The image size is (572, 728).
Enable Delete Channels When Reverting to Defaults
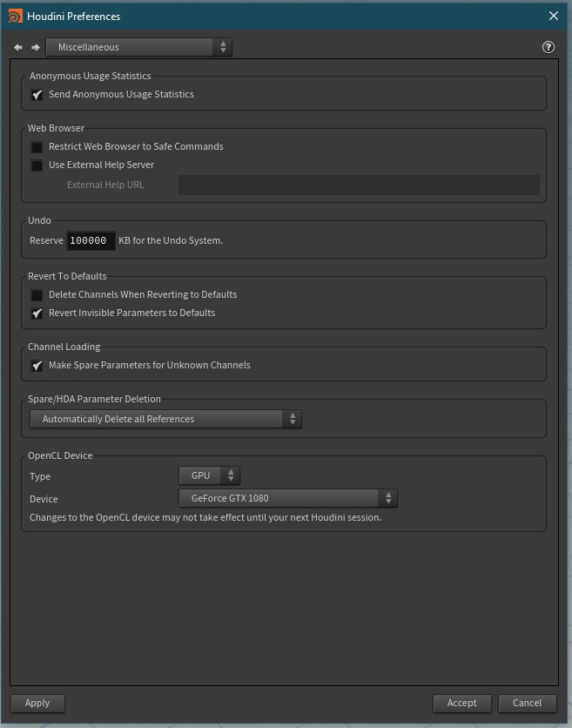[37, 295]
